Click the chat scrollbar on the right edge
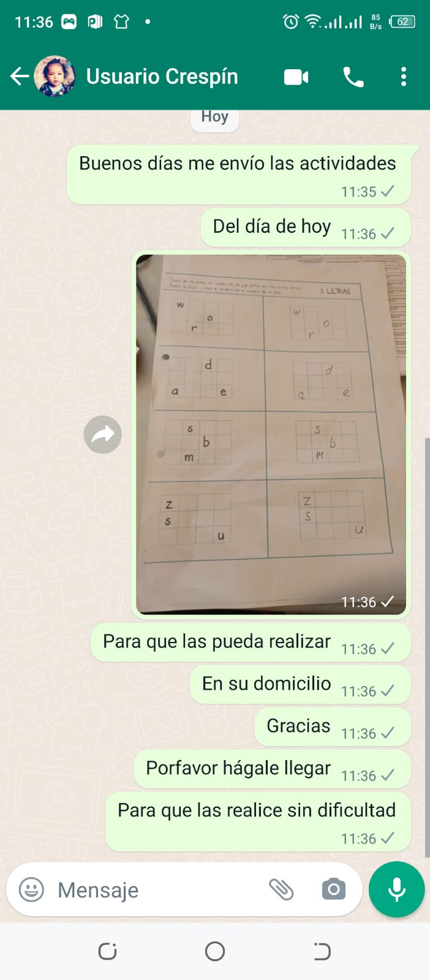The width and height of the screenshot is (430, 980). [427, 647]
